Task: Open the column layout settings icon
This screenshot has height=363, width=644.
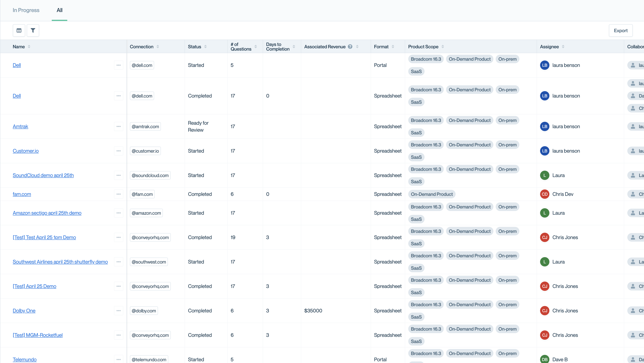Action: click(x=19, y=30)
